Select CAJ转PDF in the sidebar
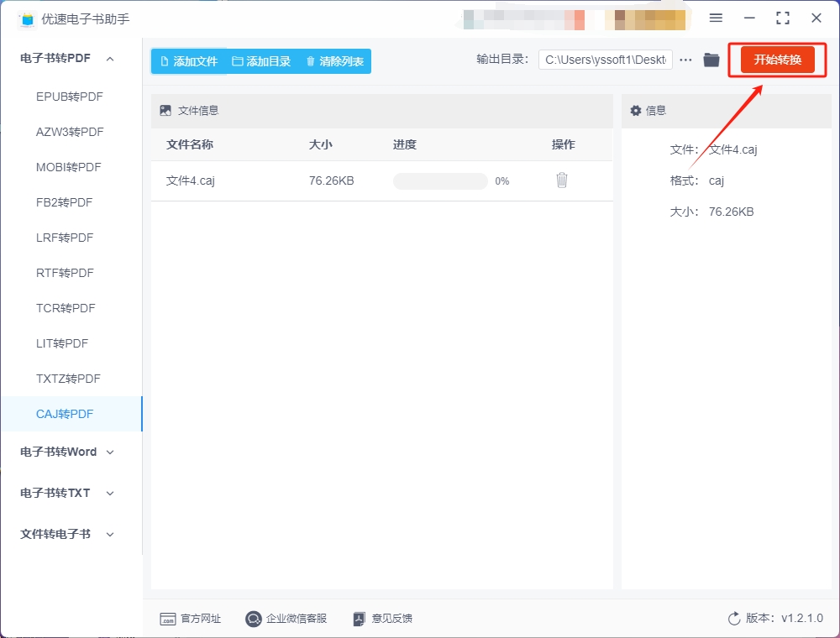The image size is (840, 638). point(71,414)
